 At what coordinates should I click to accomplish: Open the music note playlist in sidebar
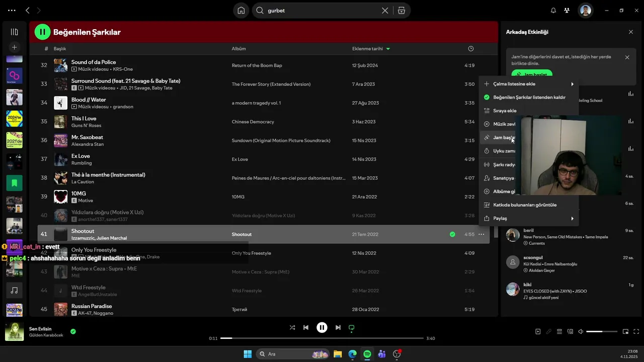point(14,290)
